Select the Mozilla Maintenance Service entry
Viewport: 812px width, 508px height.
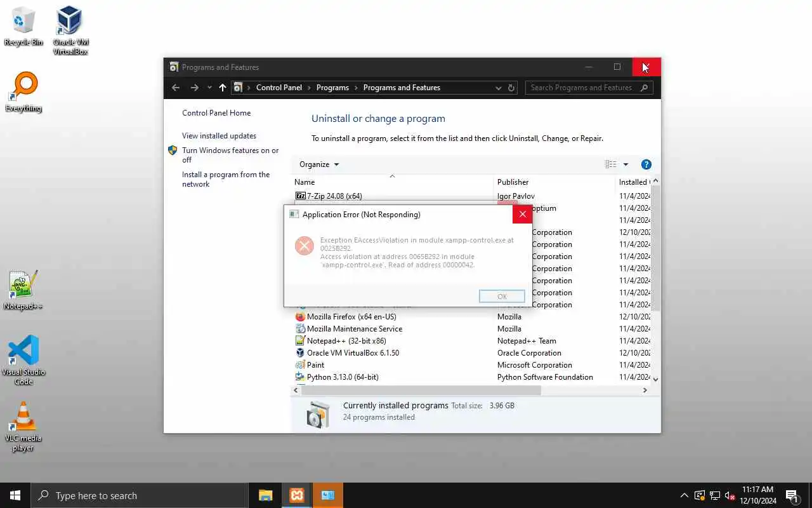(349, 329)
